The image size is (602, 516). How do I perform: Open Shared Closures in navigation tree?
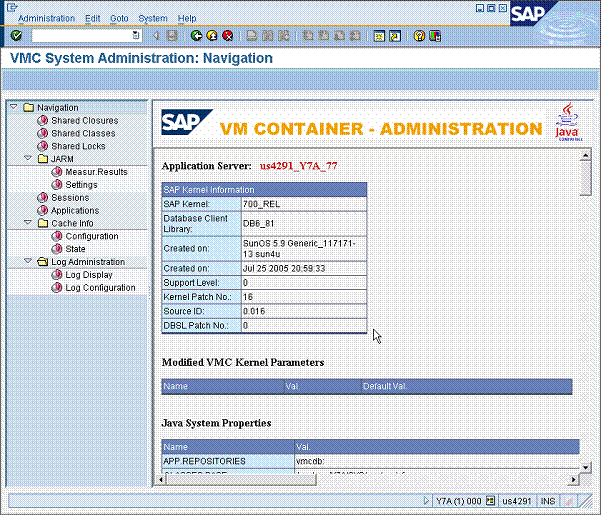click(x=84, y=121)
